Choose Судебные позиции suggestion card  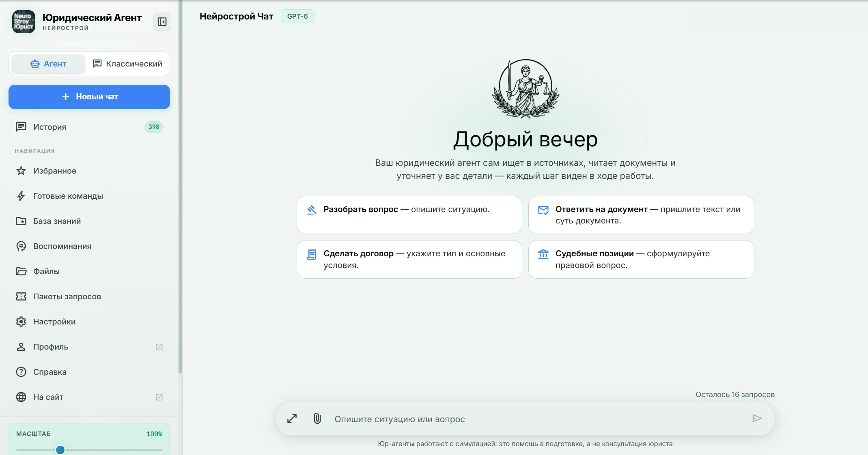(x=641, y=259)
